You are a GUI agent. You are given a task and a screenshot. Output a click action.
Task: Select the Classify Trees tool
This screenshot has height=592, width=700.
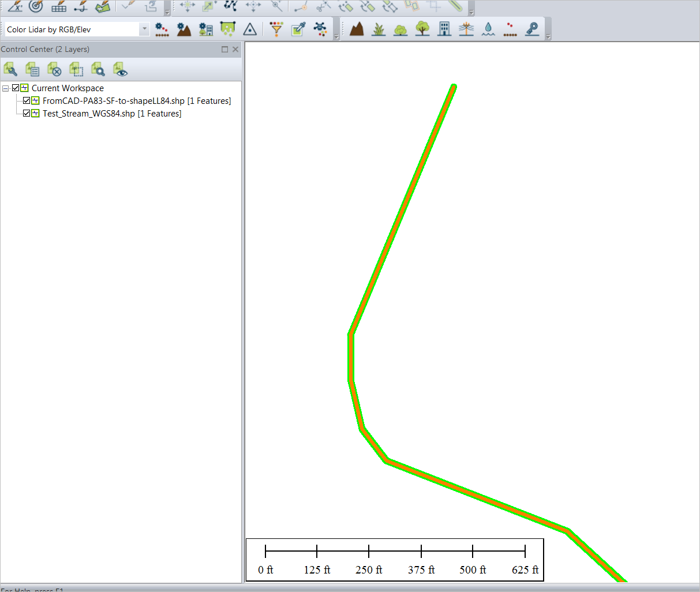(x=422, y=28)
